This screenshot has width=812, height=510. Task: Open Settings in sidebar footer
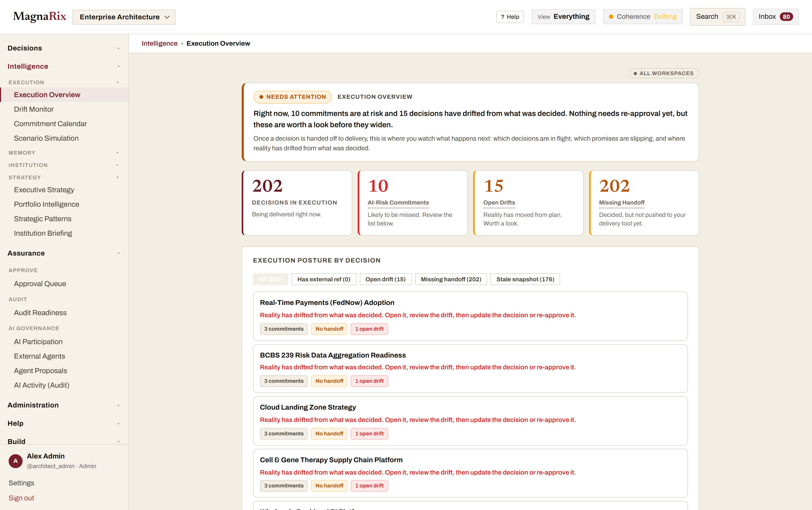[x=21, y=483]
